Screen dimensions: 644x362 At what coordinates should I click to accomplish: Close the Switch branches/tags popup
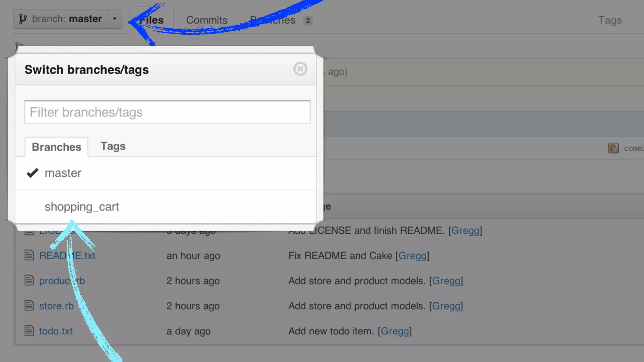coord(300,69)
